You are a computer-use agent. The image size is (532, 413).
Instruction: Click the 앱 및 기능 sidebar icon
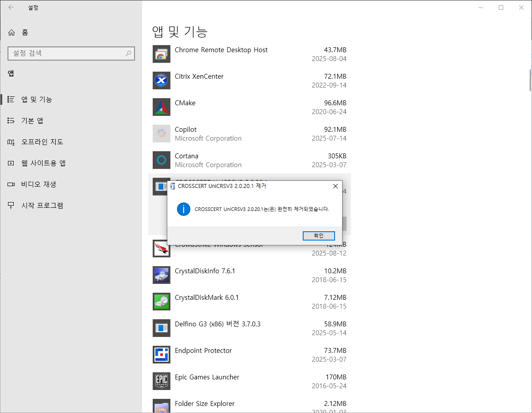[11, 99]
